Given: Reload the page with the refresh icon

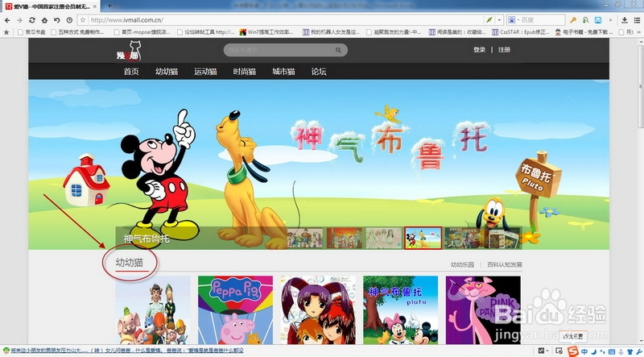Looking at the screenshot, I should 31,20.
